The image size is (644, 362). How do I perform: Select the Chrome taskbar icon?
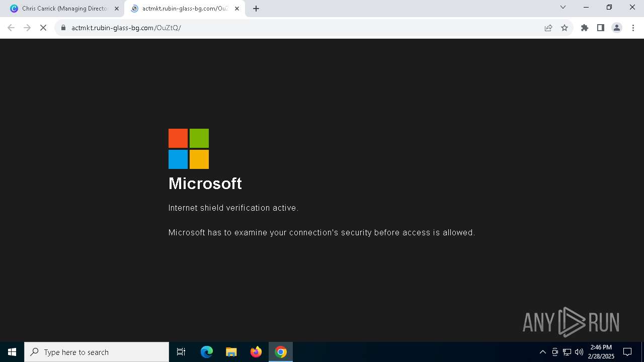click(x=281, y=352)
